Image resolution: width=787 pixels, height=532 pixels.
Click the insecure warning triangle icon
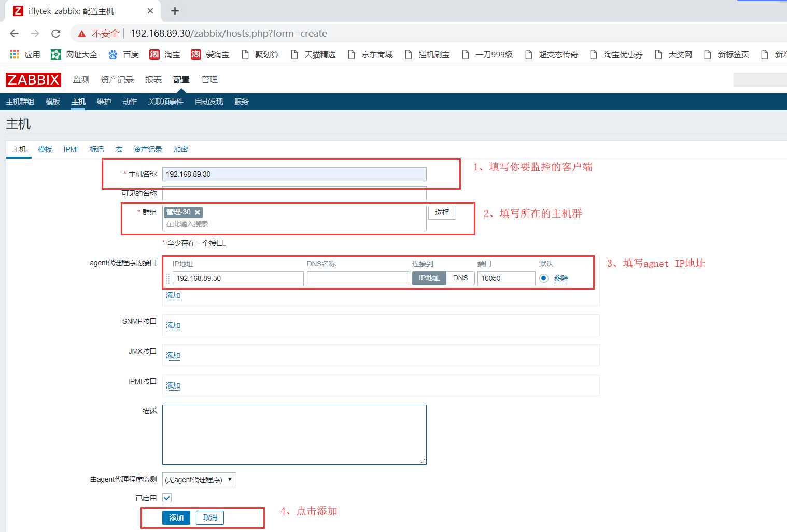click(81, 34)
